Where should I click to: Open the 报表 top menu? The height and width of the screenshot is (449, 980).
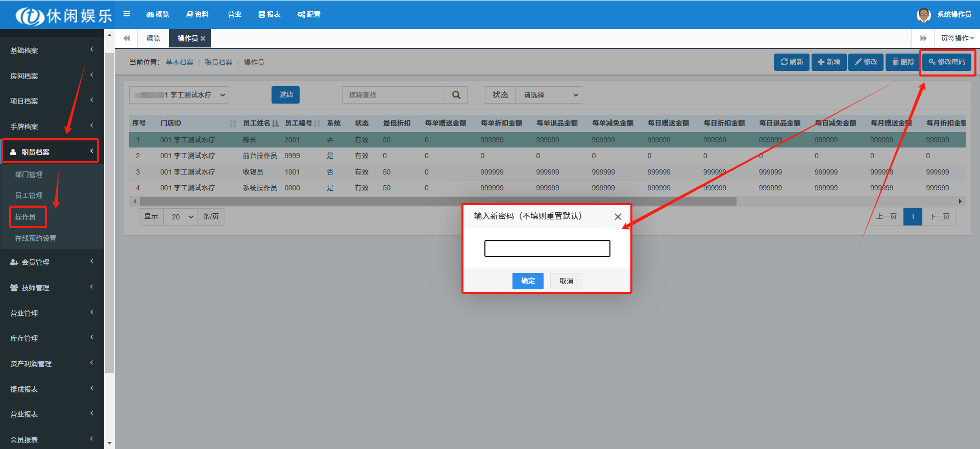pyautogui.click(x=269, y=14)
